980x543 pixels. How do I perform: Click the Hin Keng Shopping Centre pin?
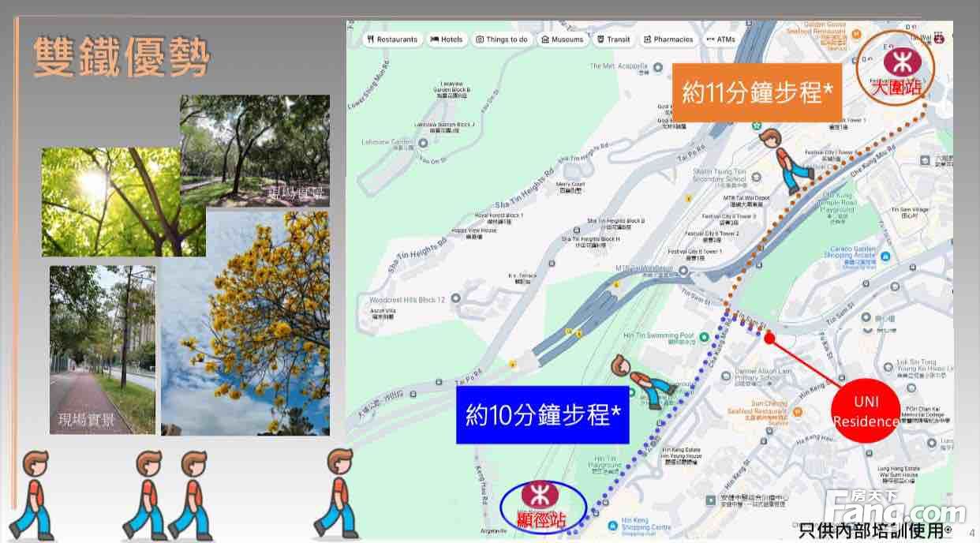coord(613,526)
